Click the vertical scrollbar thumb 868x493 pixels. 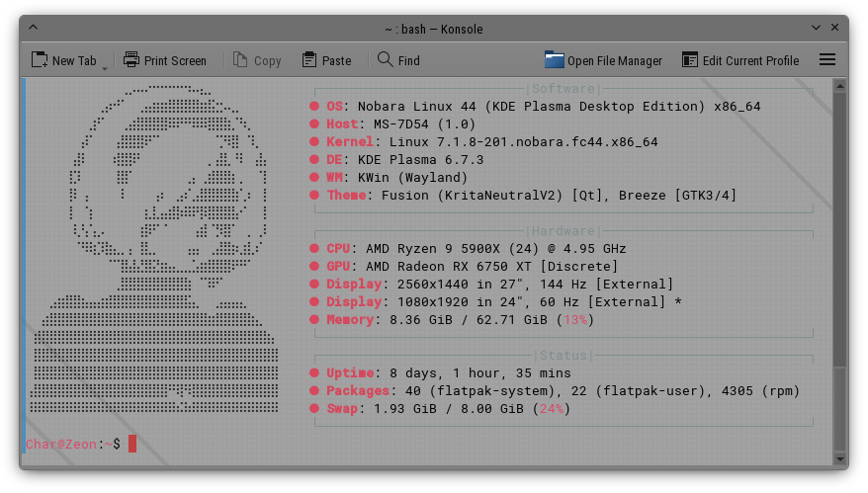point(839,408)
